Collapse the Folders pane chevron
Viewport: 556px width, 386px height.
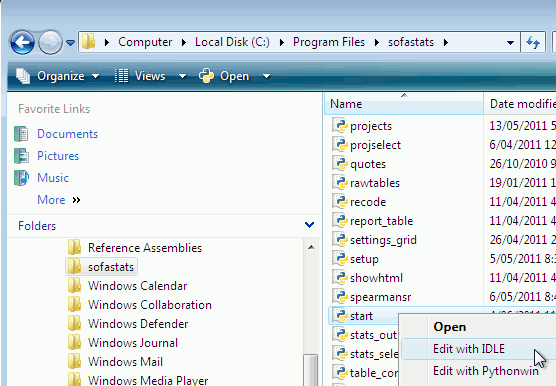tap(309, 225)
